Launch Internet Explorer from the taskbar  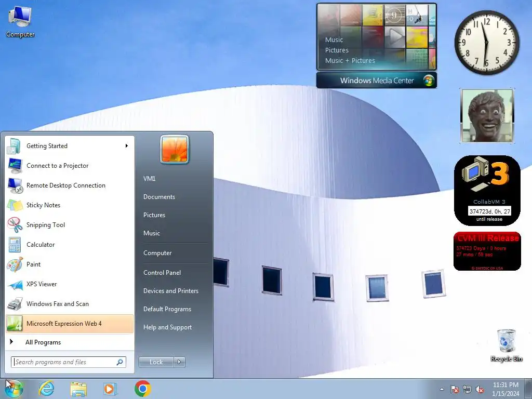click(46, 389)
